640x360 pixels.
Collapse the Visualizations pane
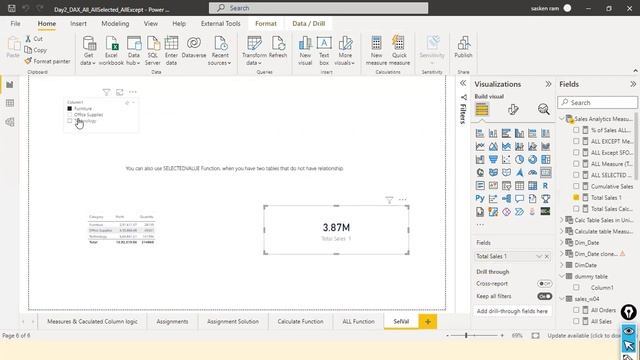click(x=548, y=84)
